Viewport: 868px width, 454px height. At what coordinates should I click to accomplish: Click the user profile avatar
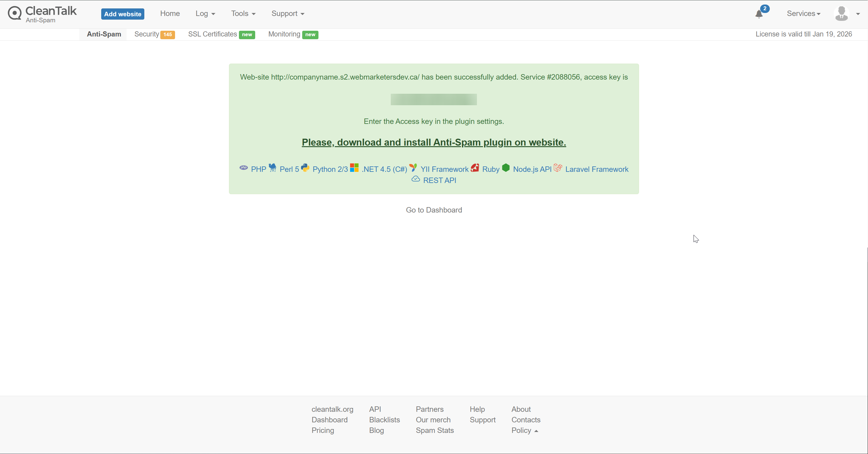tap(841, 14)
